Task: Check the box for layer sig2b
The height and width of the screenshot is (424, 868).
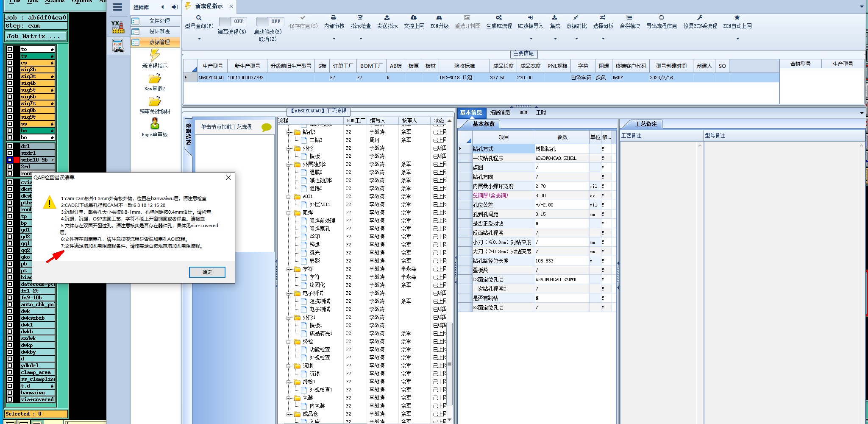Action: click(9, 70)
